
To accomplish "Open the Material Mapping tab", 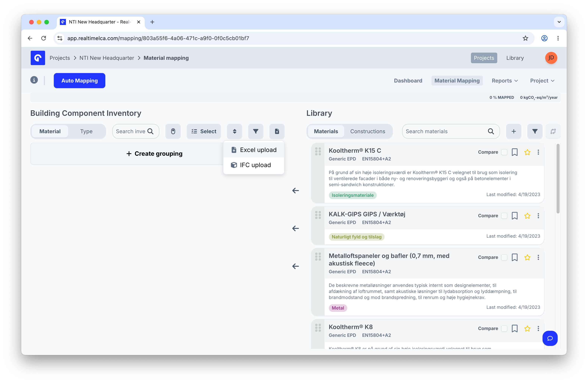I will pyautogui.click(x=457, y=81).
